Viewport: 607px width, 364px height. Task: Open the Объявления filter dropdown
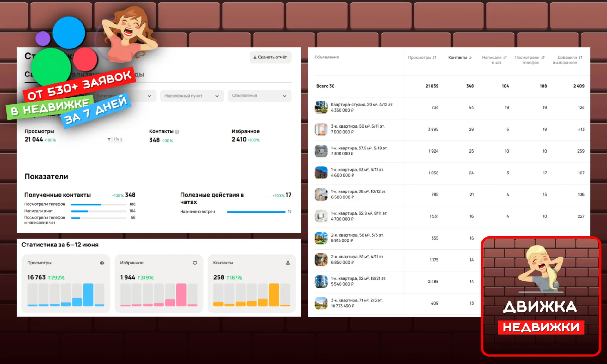260,96
